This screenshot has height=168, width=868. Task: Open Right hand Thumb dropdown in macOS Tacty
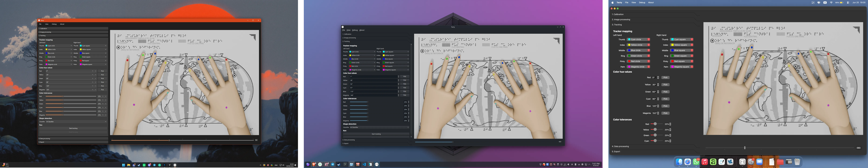click(682, 39)
